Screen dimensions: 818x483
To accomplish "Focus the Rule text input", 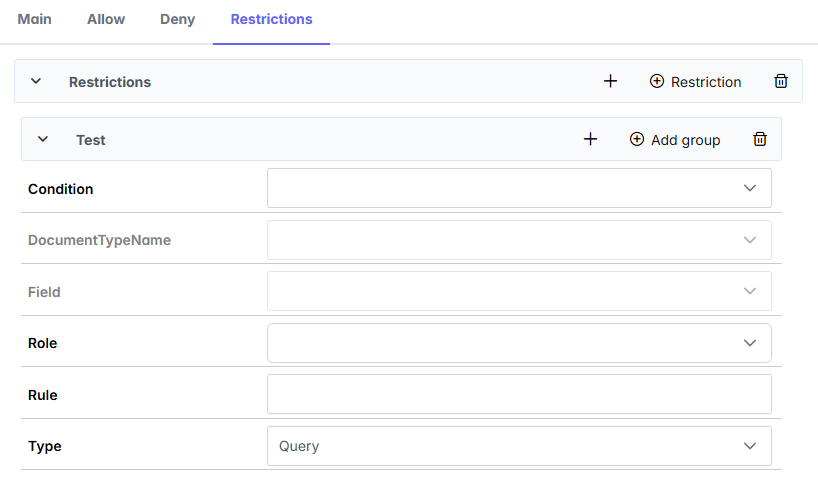I will pyautogui.click(x=519, y=394).
